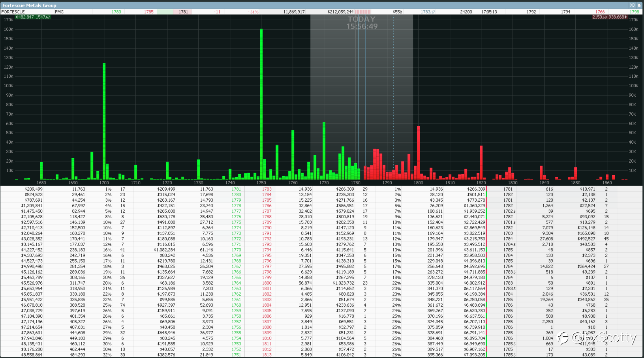644x358 pixels.
Task: Click the 1783.17 VWAP value
Action: (x=428, y=12)
